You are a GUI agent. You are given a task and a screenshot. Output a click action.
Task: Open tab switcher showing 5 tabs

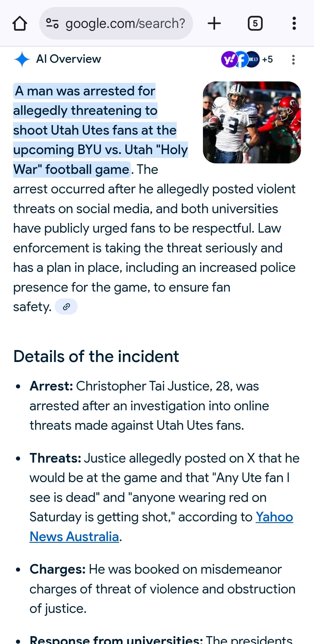click(x=255, y=23)
